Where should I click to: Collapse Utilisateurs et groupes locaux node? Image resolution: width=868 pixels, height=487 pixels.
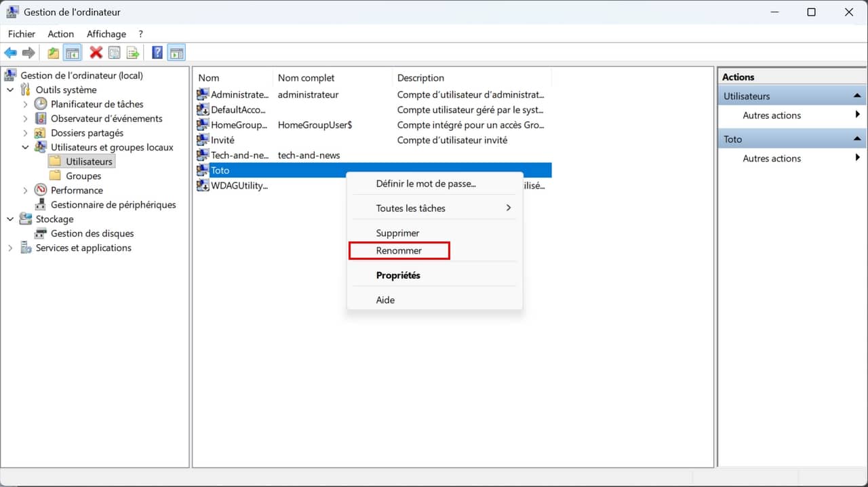click(x=26, y=147)
